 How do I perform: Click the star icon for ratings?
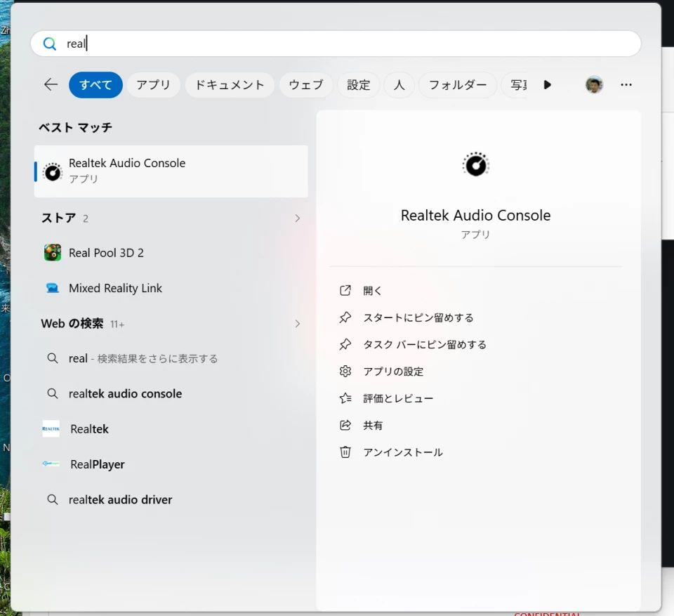[345, 398]
